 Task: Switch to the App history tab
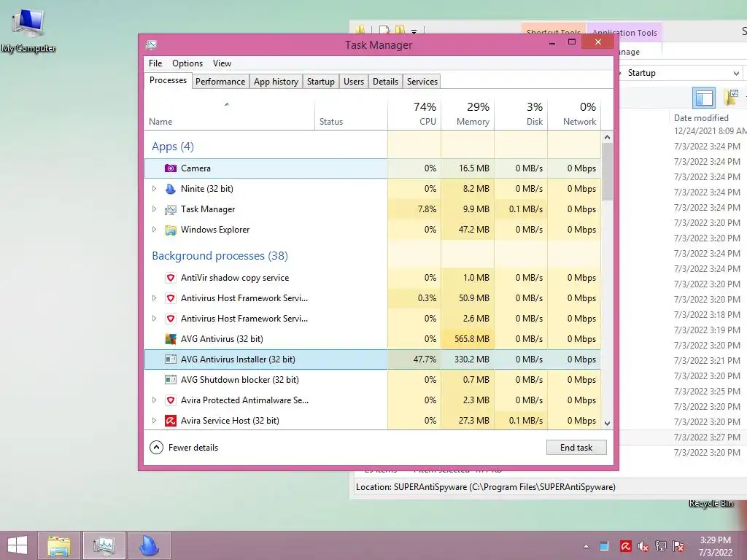[x=276, y=82]
